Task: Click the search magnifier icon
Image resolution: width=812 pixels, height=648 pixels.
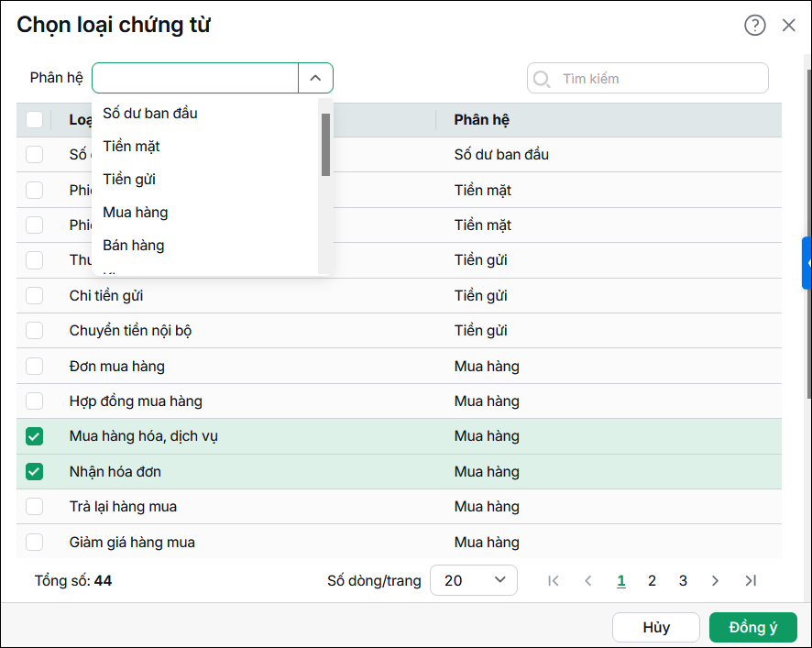Action: tap(542, 79)
